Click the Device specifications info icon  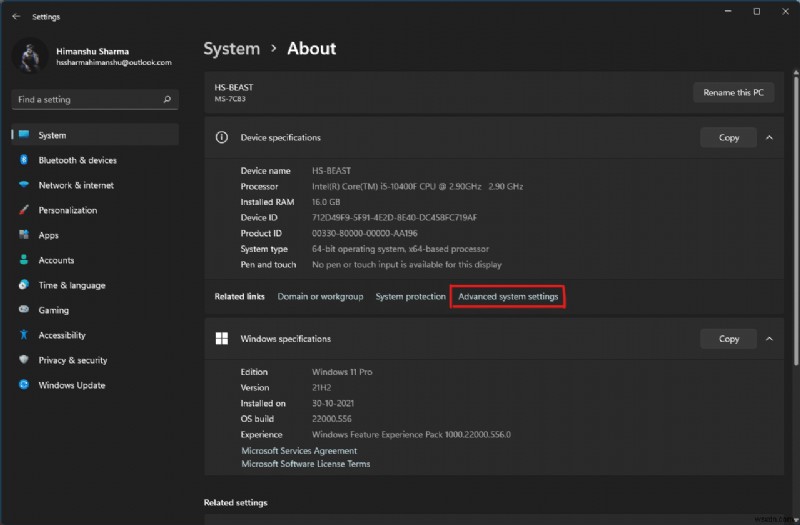221,137
